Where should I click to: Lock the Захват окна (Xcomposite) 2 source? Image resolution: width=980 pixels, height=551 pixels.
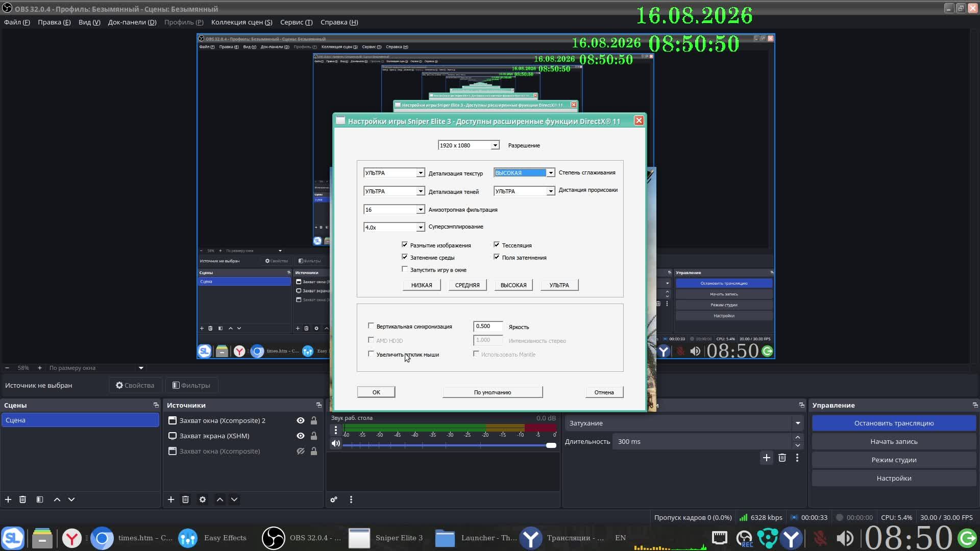pyautogui.click(x=314, y=420)
